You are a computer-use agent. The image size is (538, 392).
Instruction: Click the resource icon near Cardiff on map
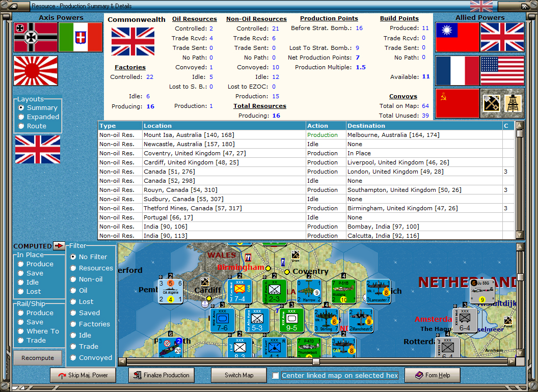click(205, 282)
